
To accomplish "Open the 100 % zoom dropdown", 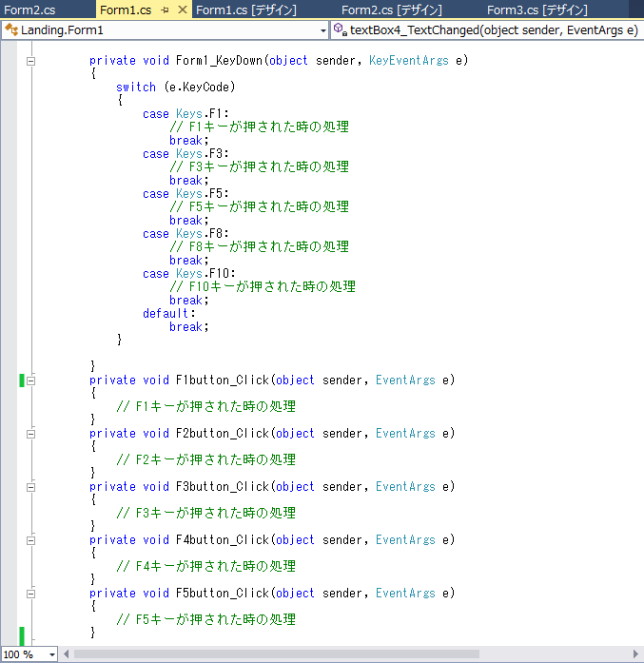I will point(52,654).
